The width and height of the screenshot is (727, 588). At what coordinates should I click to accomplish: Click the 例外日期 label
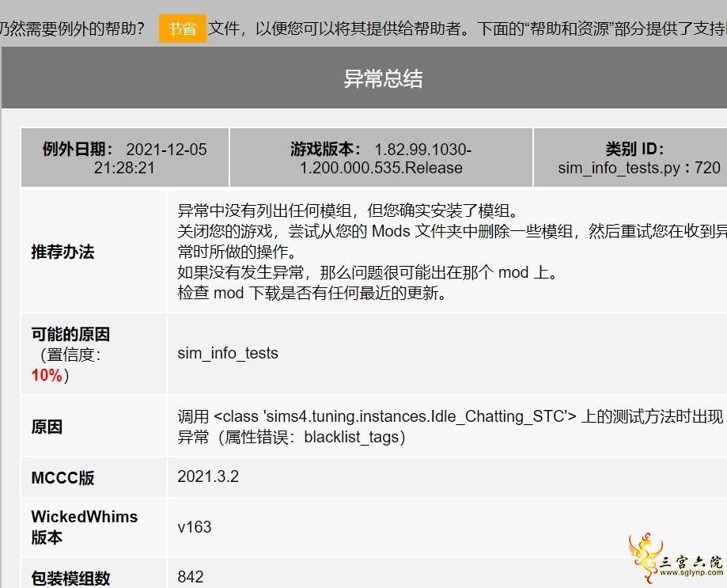click(78, 150)
